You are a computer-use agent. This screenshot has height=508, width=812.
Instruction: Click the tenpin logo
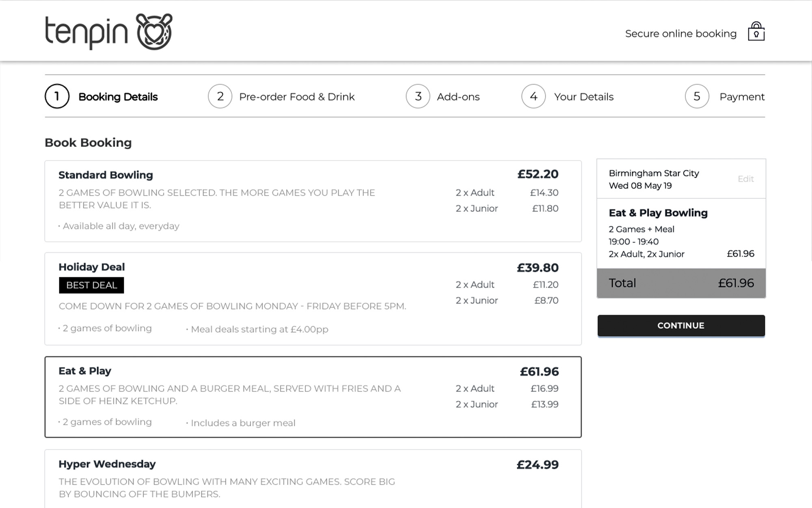(108, 32)
